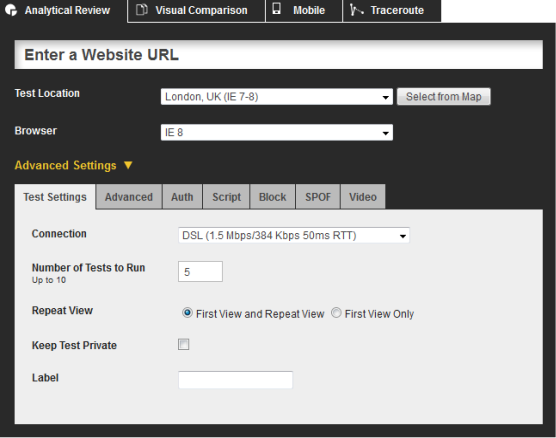This screenshot has height=438, width=556.
Task: Select First View Only option
Action: point(336,313)
